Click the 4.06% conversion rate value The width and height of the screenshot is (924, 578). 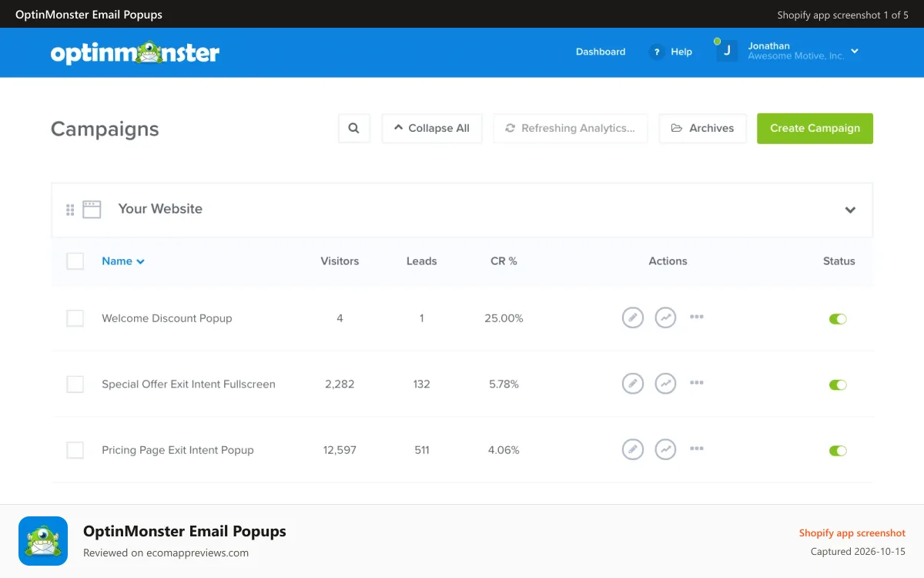coord(504,450)
